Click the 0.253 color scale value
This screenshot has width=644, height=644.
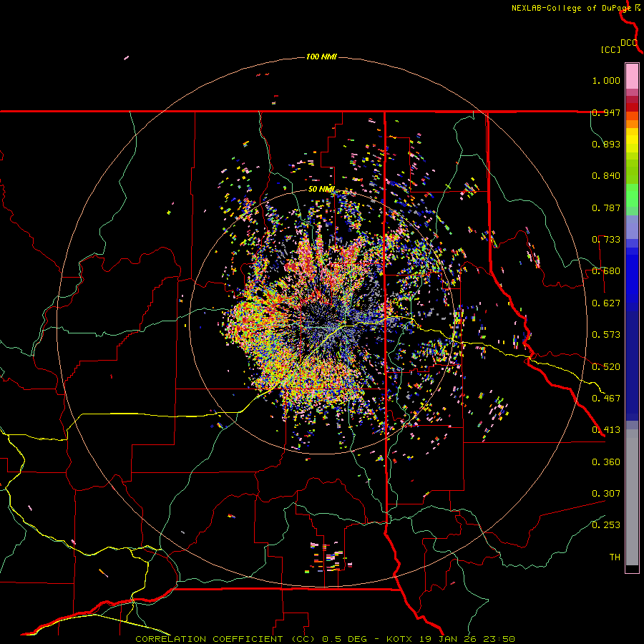[606, 525]
